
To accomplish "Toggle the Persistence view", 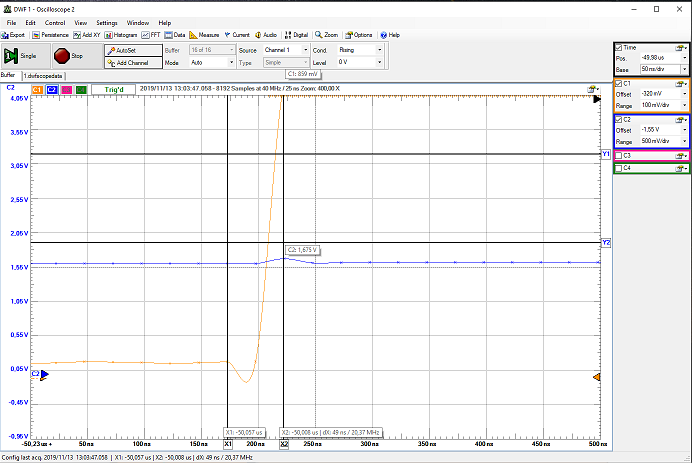I will 48,34.
